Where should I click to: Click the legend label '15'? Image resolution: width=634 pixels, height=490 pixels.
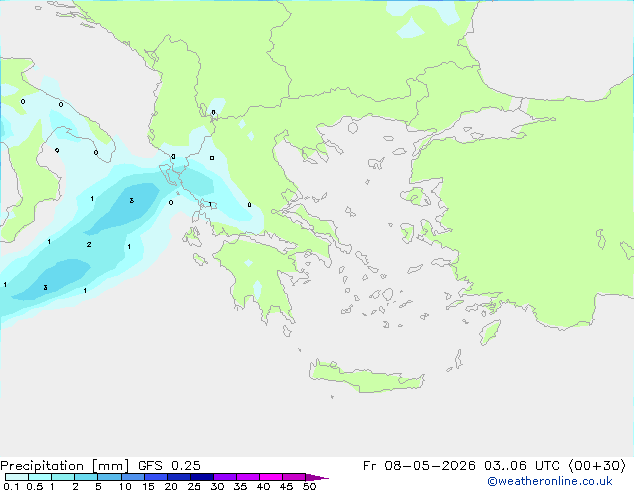click(x=148, y=486)
